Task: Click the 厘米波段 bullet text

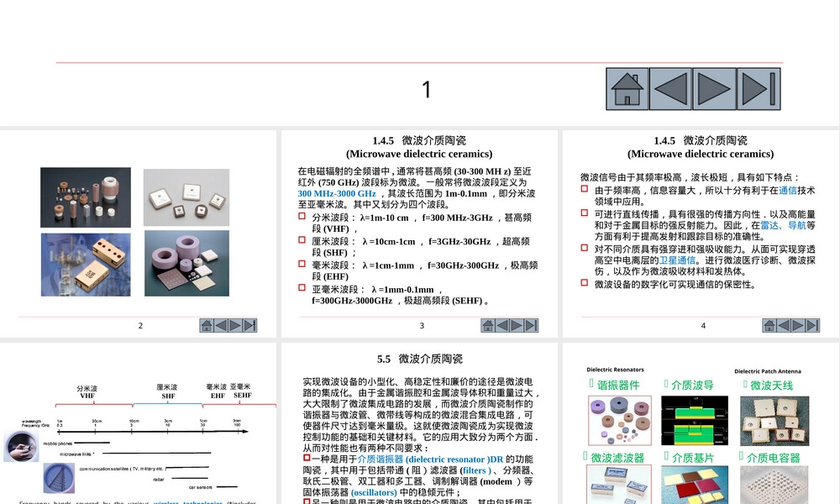Action: [421, 247]
